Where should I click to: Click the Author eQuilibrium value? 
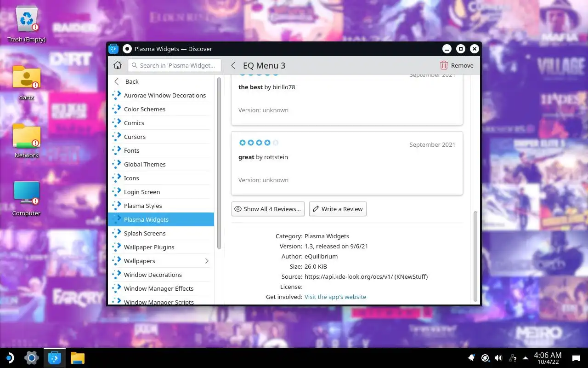click(x=321, y=256)
